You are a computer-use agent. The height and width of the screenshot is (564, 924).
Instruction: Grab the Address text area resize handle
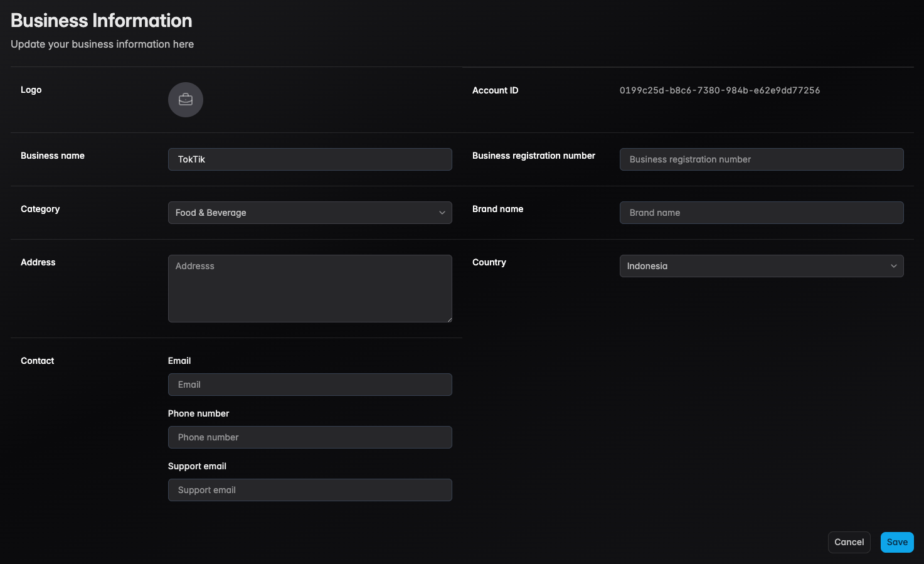pyautogui.click(x=449, y=319)
